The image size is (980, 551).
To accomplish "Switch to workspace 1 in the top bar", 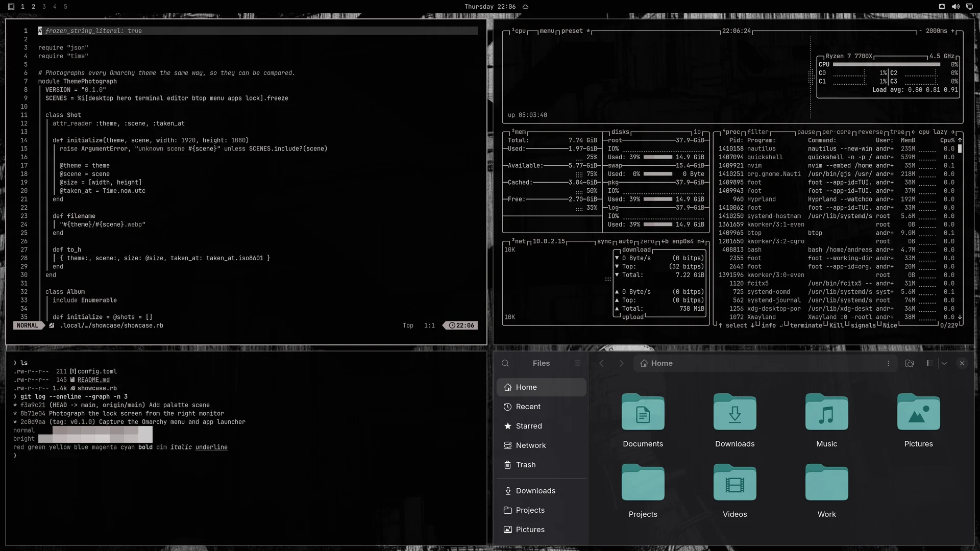I will (22, 7).
